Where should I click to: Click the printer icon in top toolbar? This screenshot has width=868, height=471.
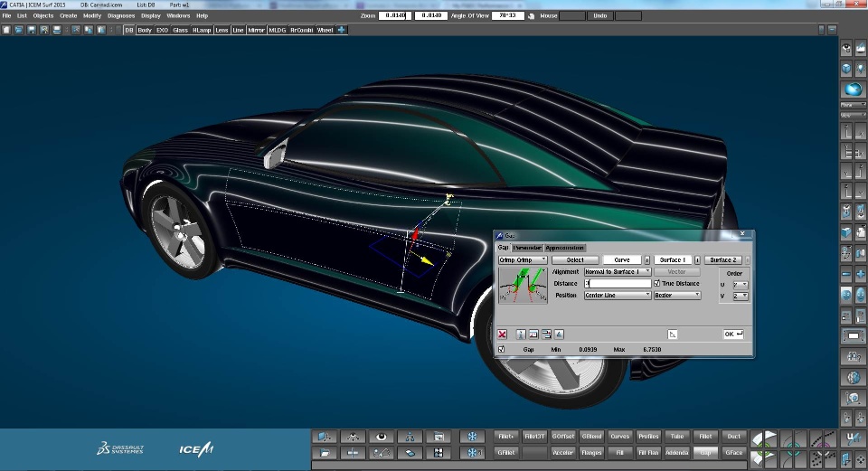tap(57, 30)
